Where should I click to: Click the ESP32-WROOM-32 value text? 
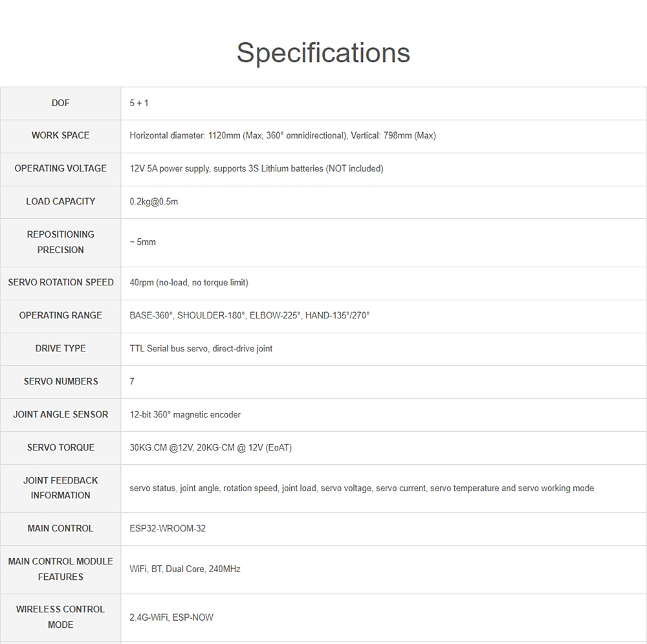[x=168, y=529]
